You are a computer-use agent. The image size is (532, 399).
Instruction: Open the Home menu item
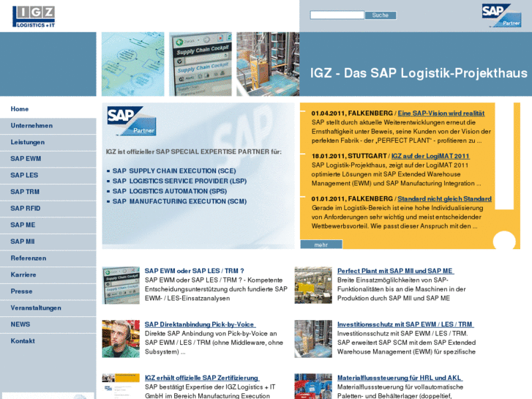[48, 109]
